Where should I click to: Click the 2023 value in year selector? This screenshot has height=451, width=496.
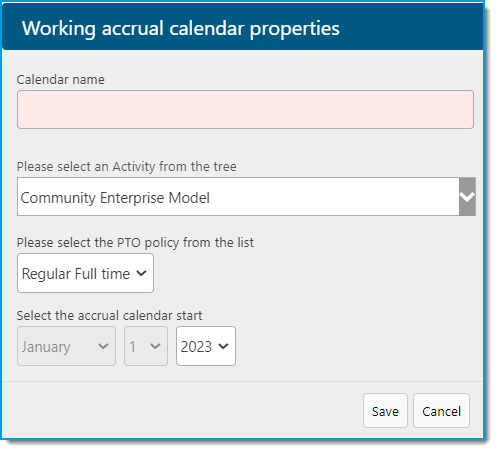[x=196, y=347]
